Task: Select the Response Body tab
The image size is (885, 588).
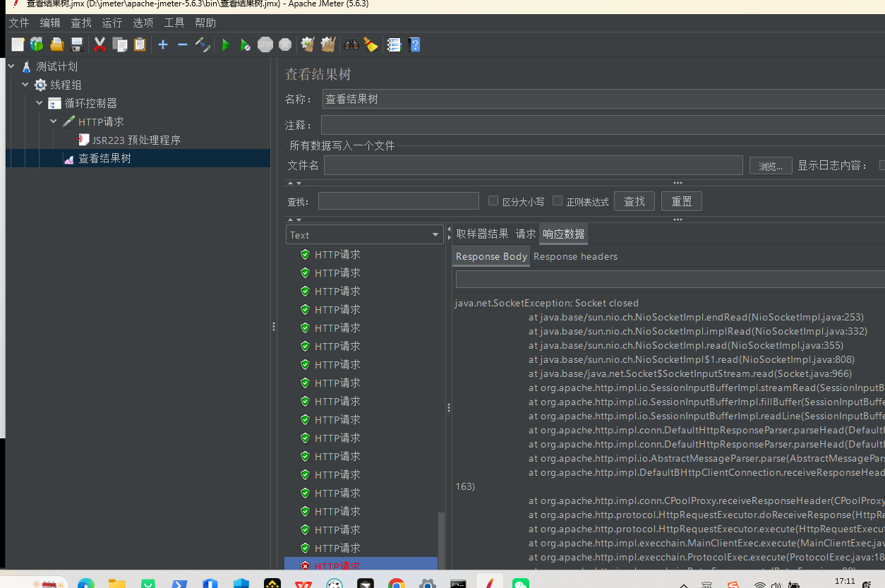Action: 491,256
